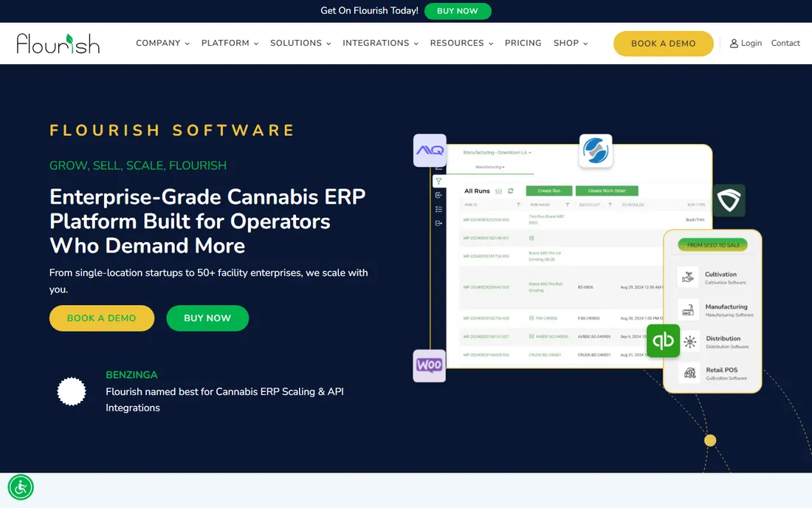Click the blue swirl integration icon
Image resolution: width=812 pixels, height=508 pixels.
pos(596,151)
